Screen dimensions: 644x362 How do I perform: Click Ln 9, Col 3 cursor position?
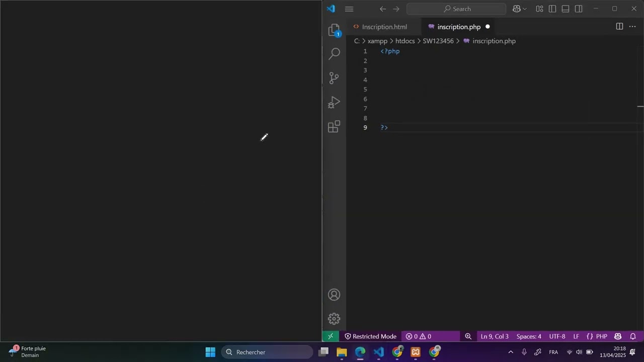click(495, 336)
